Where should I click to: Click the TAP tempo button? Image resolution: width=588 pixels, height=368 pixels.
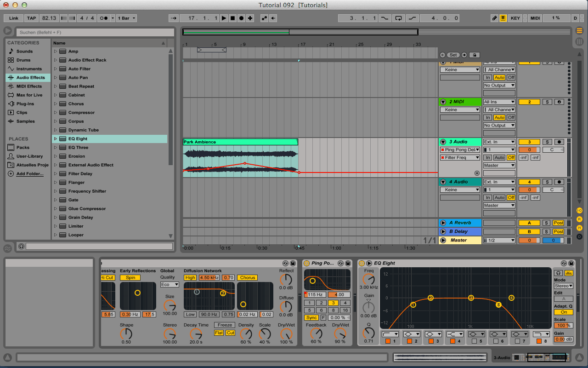point(31,18)
